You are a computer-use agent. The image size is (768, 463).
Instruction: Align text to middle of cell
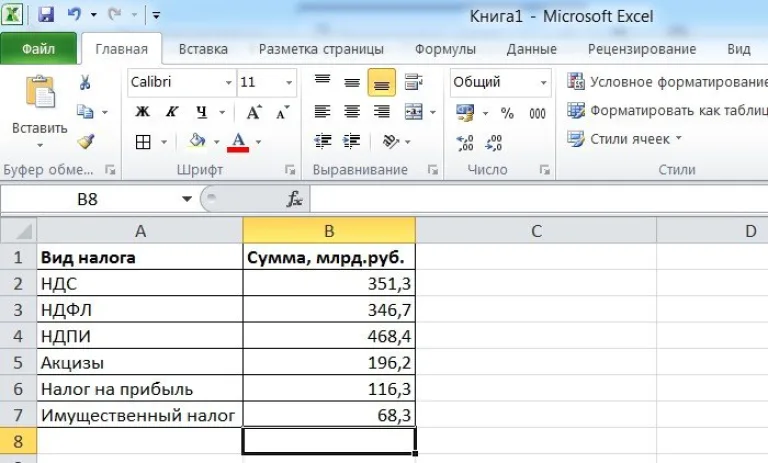coord(352,82)
